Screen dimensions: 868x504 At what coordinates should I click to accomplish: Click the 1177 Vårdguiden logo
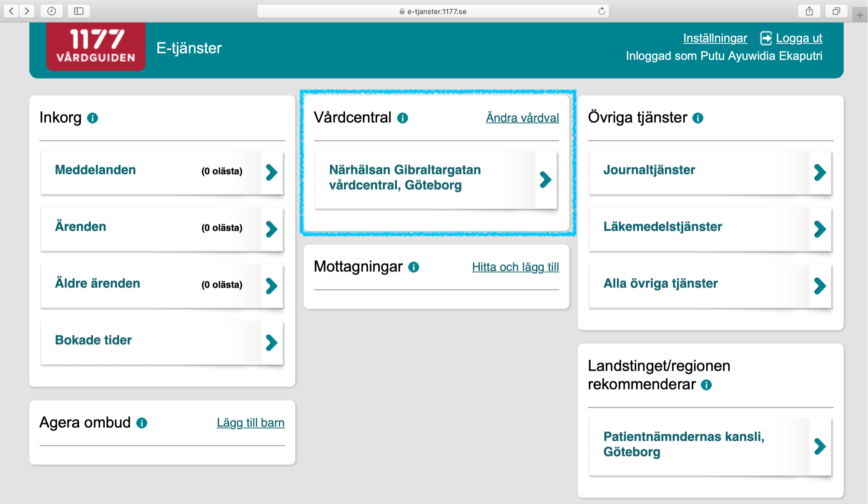point(96,46)
